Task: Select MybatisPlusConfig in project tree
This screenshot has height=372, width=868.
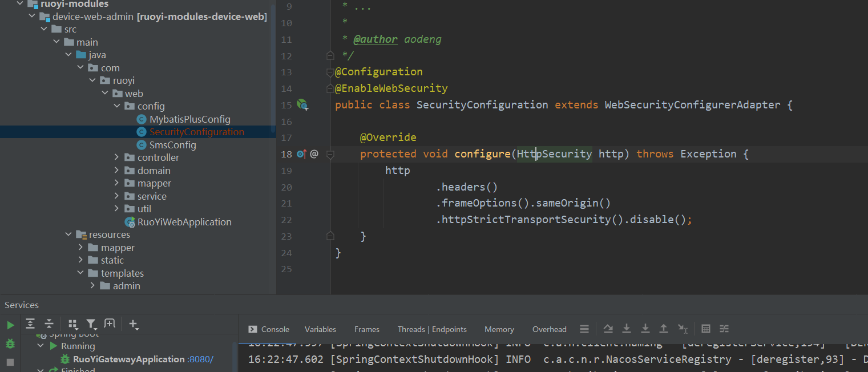Action: [190, 119]
